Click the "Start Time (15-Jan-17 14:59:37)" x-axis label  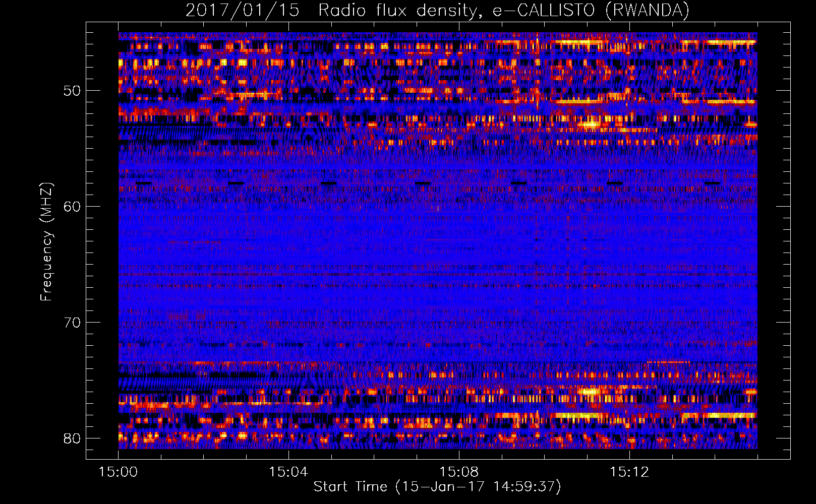pos(437,487)
